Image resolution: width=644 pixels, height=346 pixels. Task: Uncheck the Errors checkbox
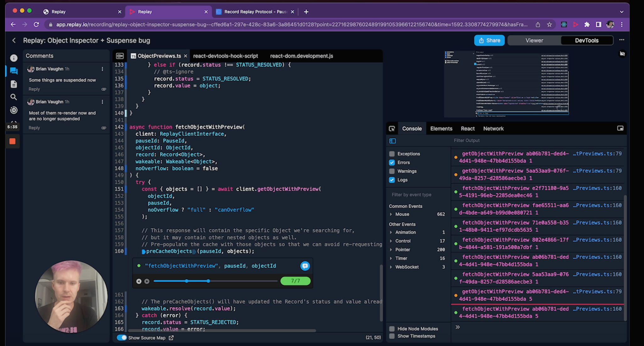tap(392, 162)
